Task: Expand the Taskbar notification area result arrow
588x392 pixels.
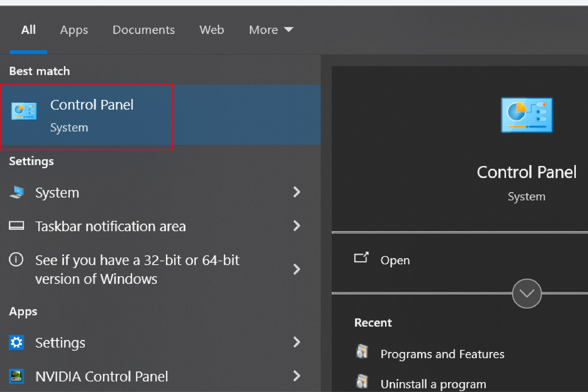Action: pyautogui.click(x=297, y=226)
